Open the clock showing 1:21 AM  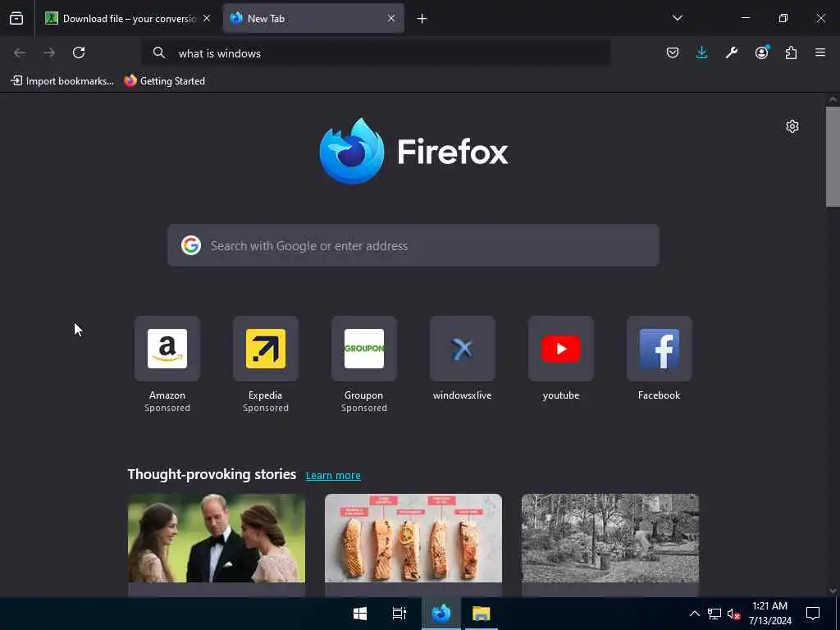click(x=769, y=614)
